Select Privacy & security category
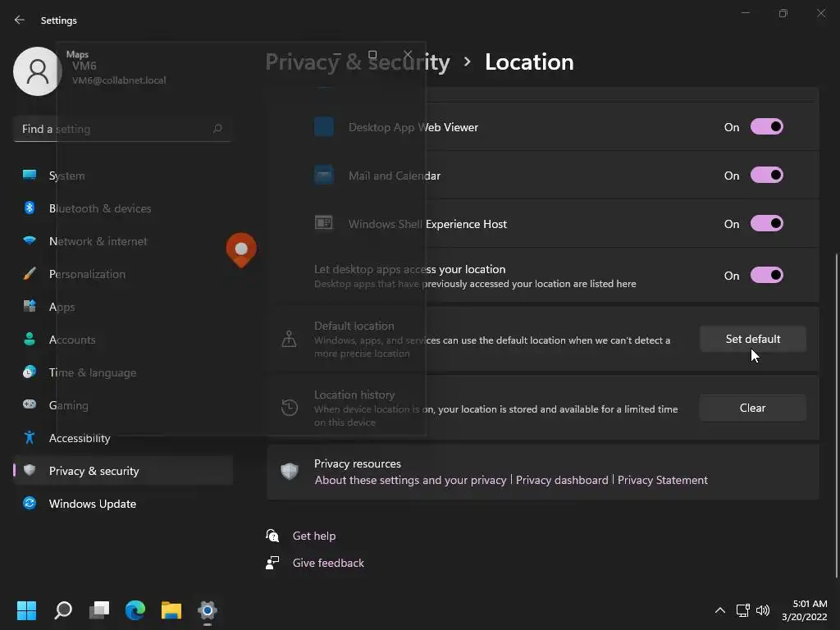The height and width of the screenshot is (630, 840). click(123, 470)
